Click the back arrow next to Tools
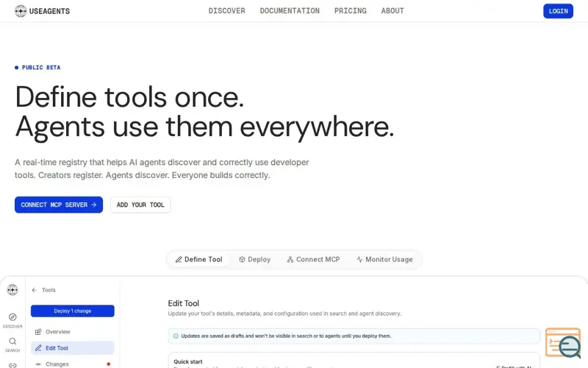This screenshot has height=368, width=588. click(34, 290)
